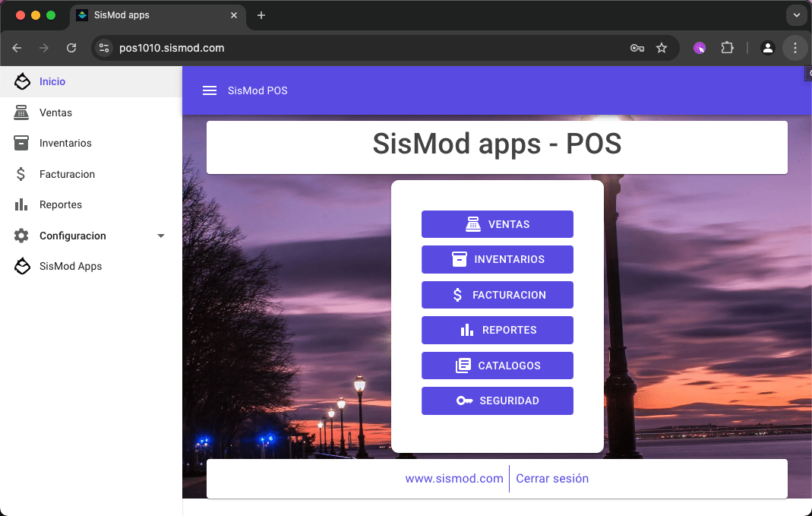Click the browser forward arrow

(44, 48)
